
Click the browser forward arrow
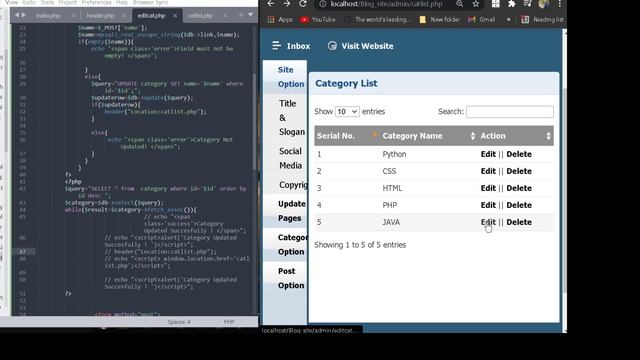(x=287, y=4)
